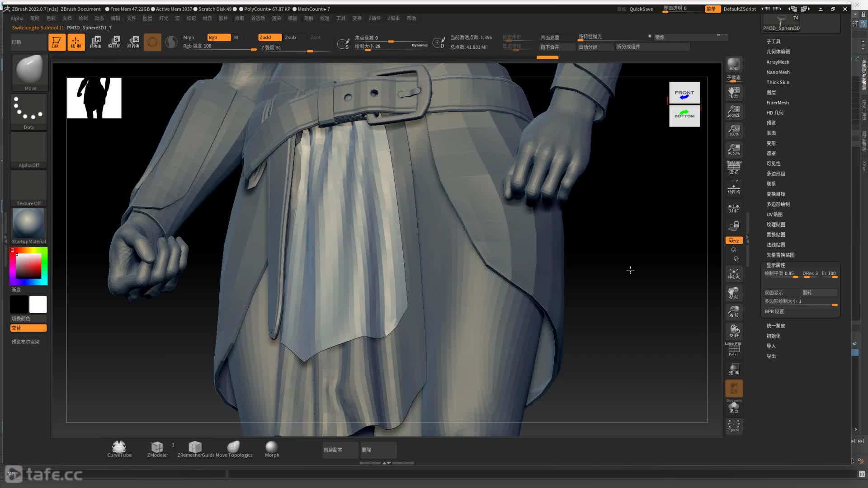Open the Dots stroke type picker
The width and height of the screenshot is (868, 488).
tap(29, 112)
